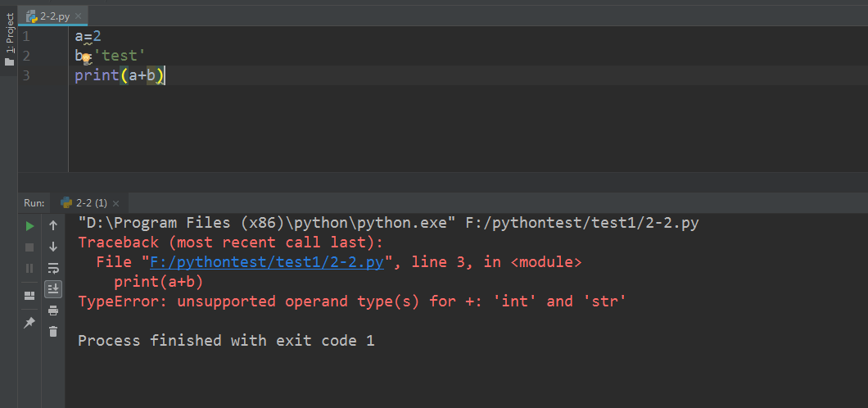This screenshot has height=408, width=868.
Task: Click Process finished with exit code 1
Action: pos(226,341)
